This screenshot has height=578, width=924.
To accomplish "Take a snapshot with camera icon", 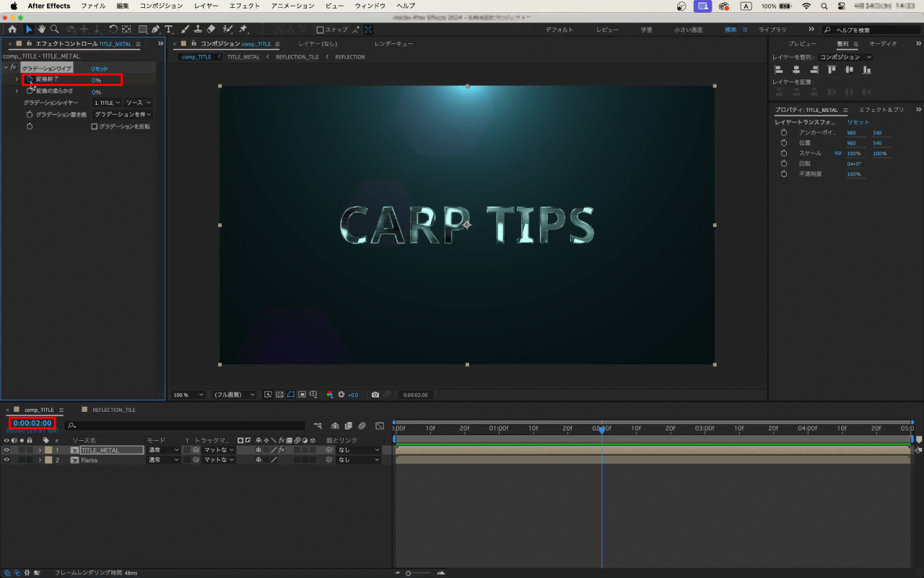I will 375,394.
